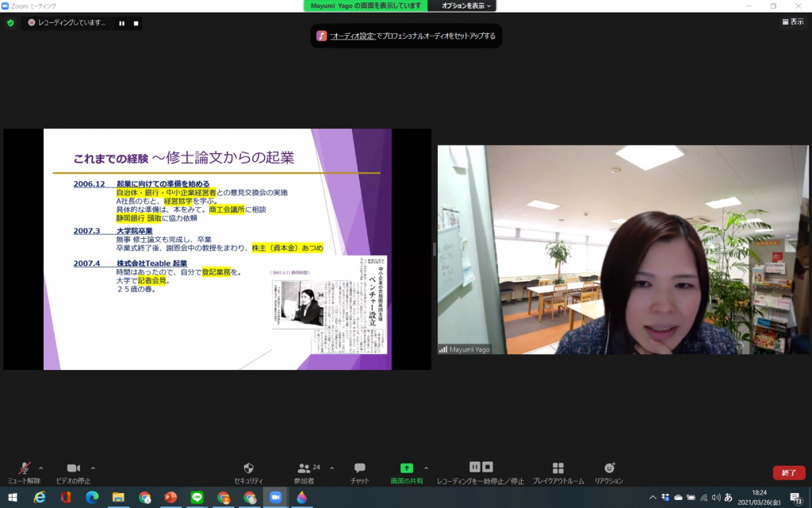Open the 表示 view menu

coord(792,22)
